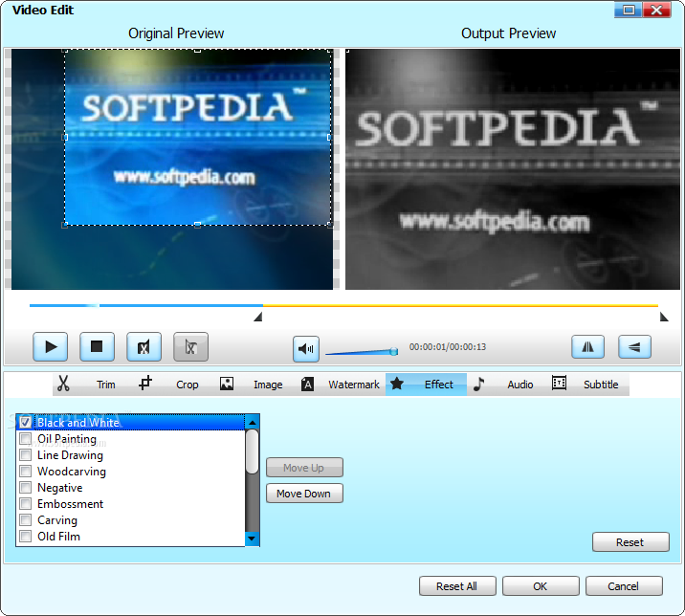The image size is (685, 616).
Task: Select the Negative list row text
Action: (x=60, y=488)
